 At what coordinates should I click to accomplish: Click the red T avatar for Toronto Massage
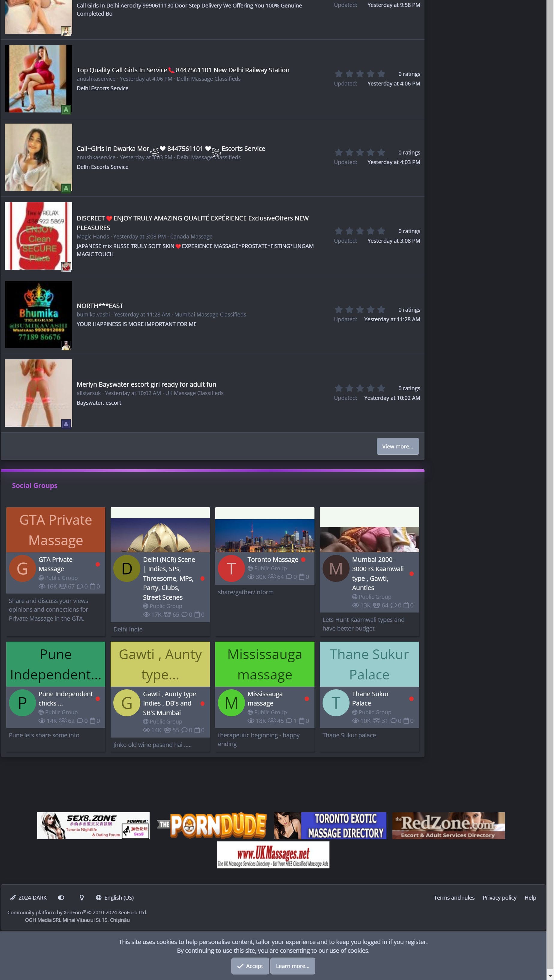click(231, 568)
